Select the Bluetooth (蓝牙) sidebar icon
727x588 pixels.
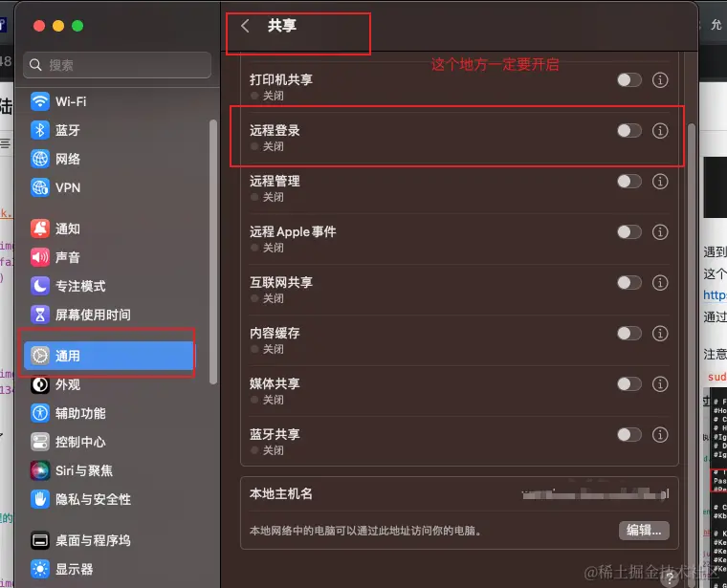pyautogui.click(x=40, y=130)
